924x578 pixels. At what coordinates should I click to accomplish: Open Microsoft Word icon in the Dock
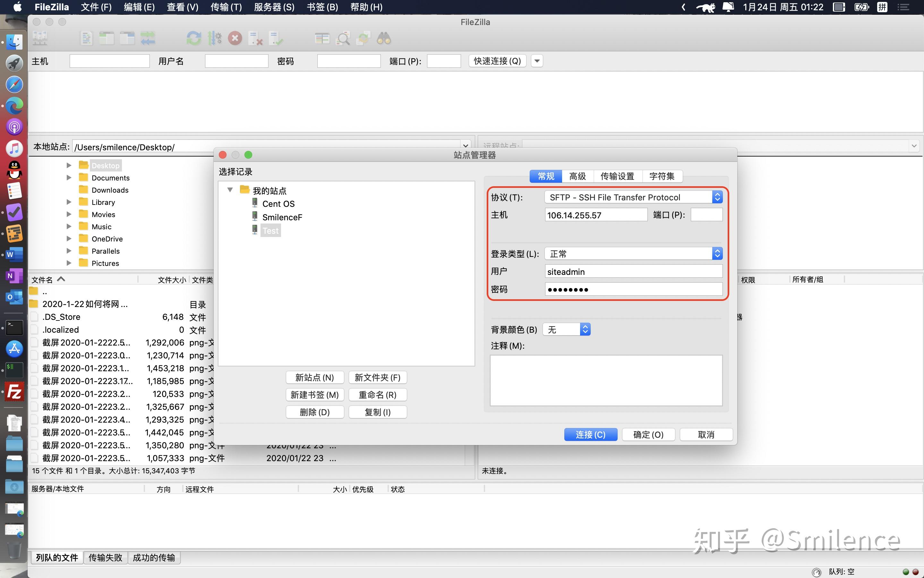(14, 255)
